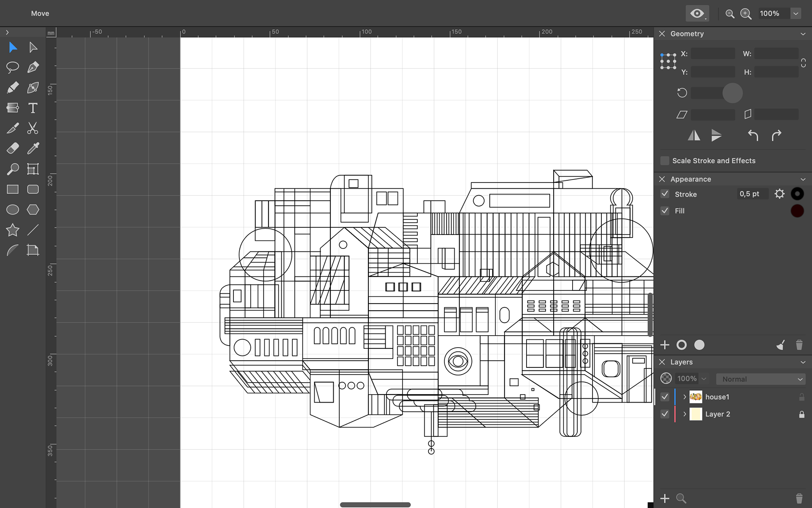
Task: Open the Normal blend mode dropdown
Action: coord(761,379)
